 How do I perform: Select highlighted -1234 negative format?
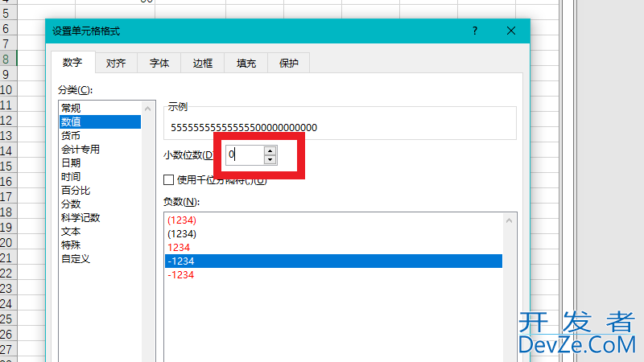coord(333,261)
